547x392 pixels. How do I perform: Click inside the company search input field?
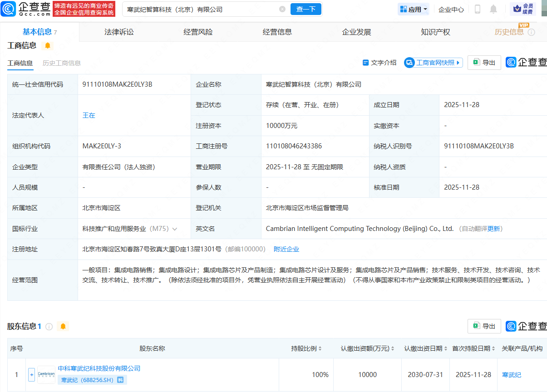pyautogui.click(x=195, y=9)
